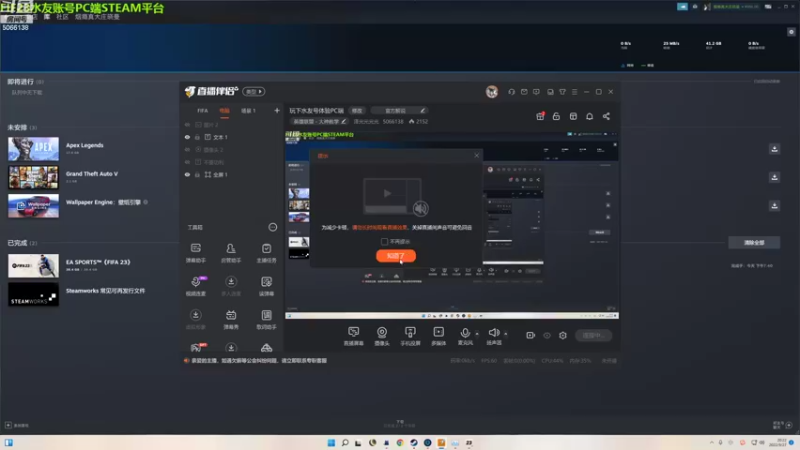Click Steamworks 常见可再发行文件 entry
This screenshot has width=800, height=450.
[x=105, y=291]
